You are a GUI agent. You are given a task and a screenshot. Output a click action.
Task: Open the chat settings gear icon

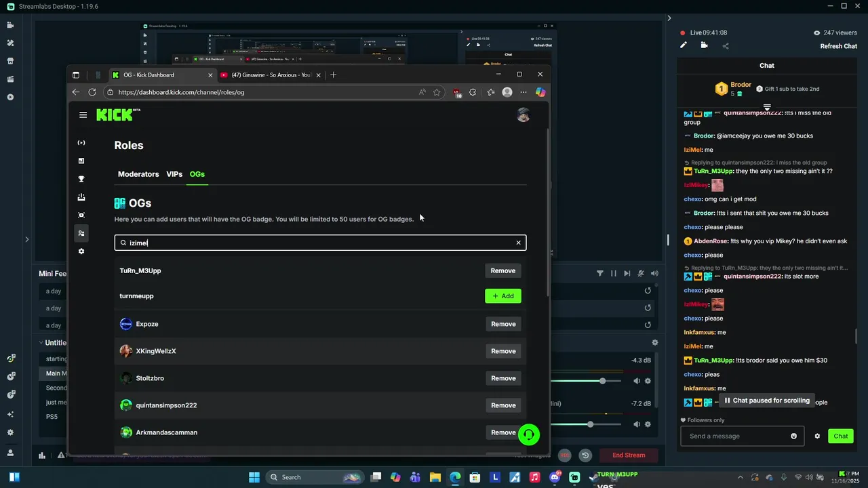[x=817, y=436]
